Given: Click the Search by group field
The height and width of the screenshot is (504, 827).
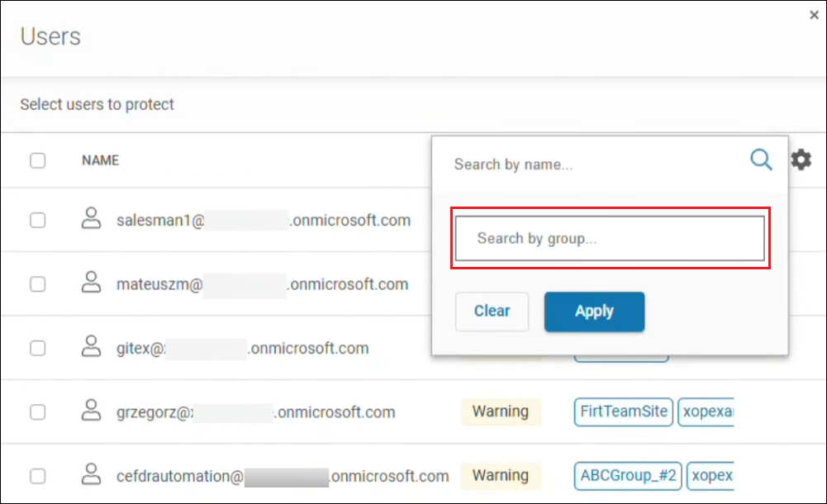Looking at the screenshot, I should tap(610, 238).
